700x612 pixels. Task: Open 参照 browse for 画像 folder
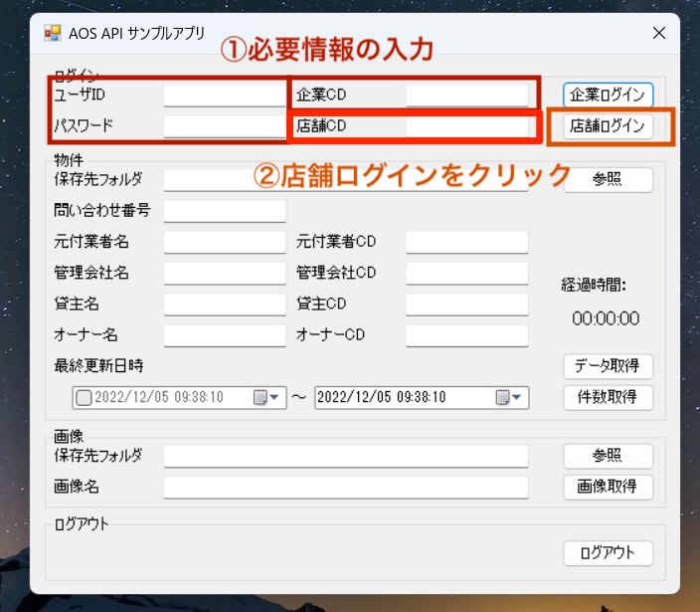[x=608, y=456]
